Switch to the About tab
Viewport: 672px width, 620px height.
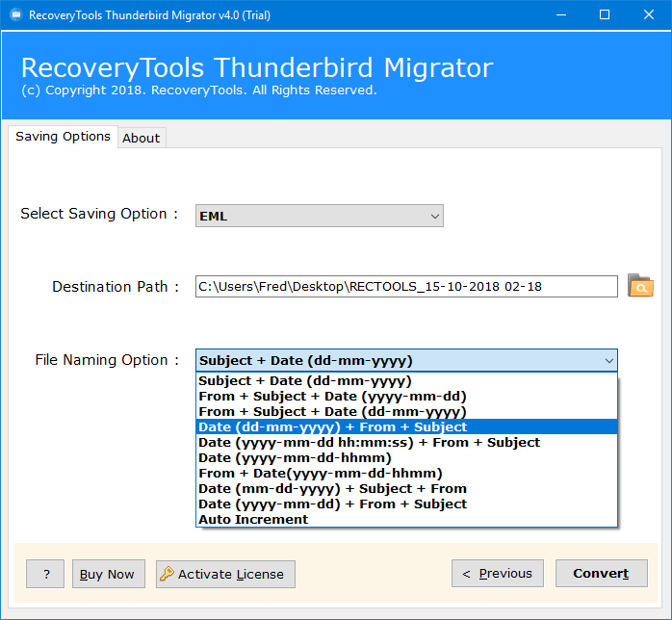tap(142, 138)
